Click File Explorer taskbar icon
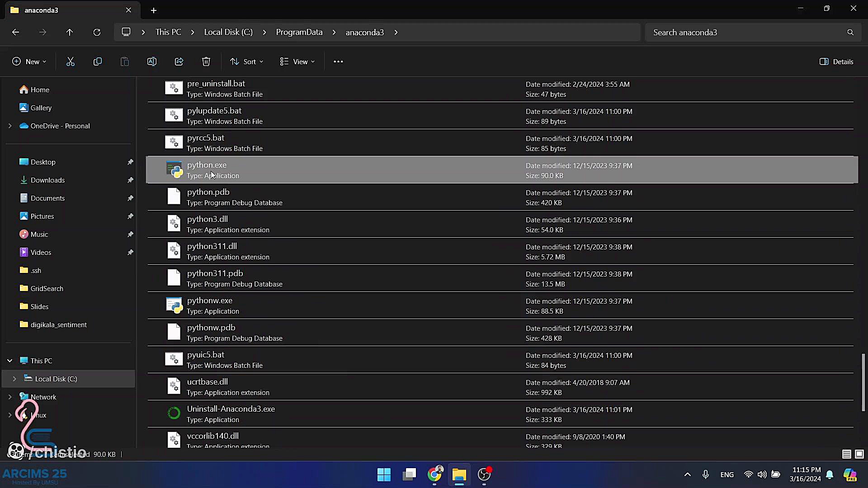Screen dimensions: 868x488 459,474
